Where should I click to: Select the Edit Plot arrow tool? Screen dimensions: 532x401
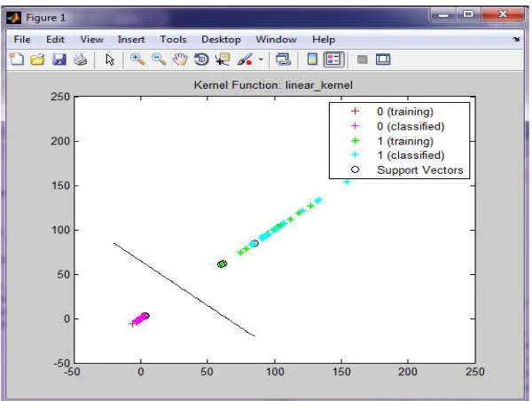[x=110, y=59]
